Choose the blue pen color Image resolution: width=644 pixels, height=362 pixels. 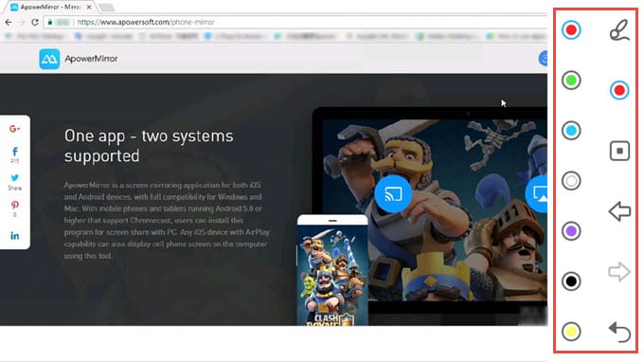(x=571, y=131)
